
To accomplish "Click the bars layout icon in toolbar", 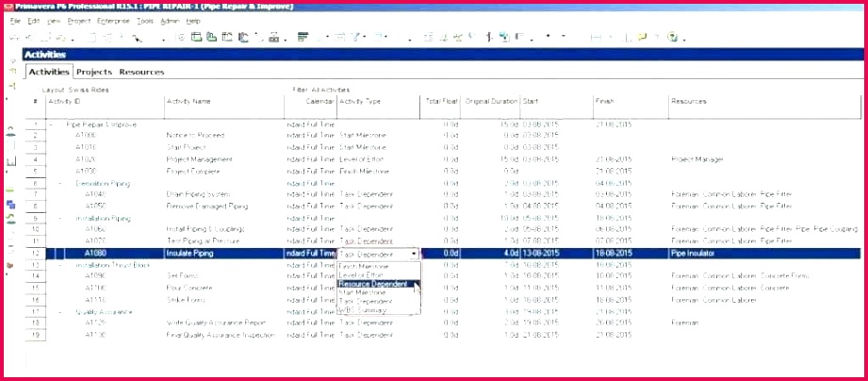I will 303,38.
